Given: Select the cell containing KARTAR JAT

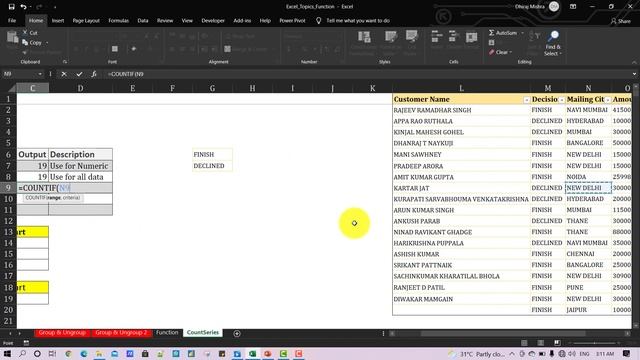Looking at the screenshot, I should click(461, 188).
